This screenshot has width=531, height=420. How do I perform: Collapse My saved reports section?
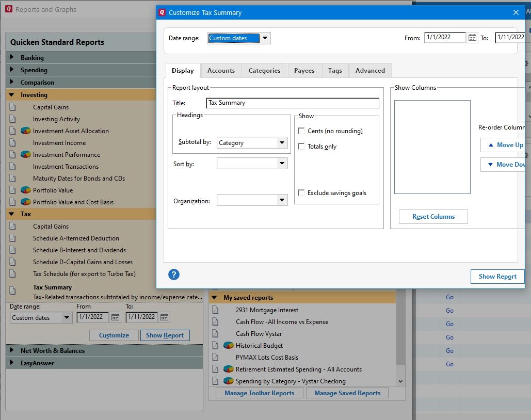pyautogui.click(x=214, y=298)
